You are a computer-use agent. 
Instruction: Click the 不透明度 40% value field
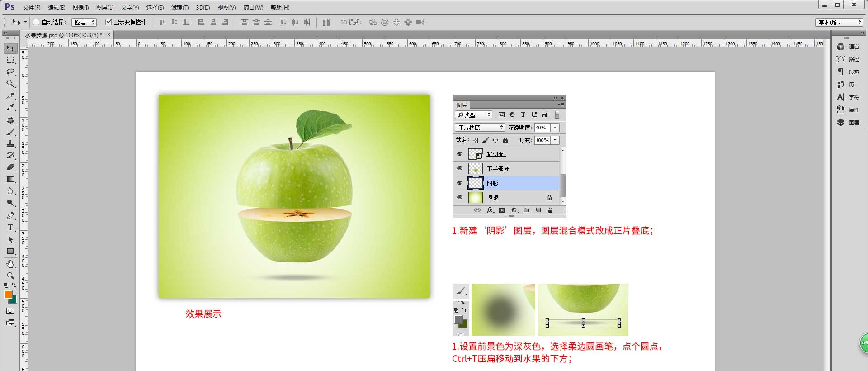(x=542, y=128)
